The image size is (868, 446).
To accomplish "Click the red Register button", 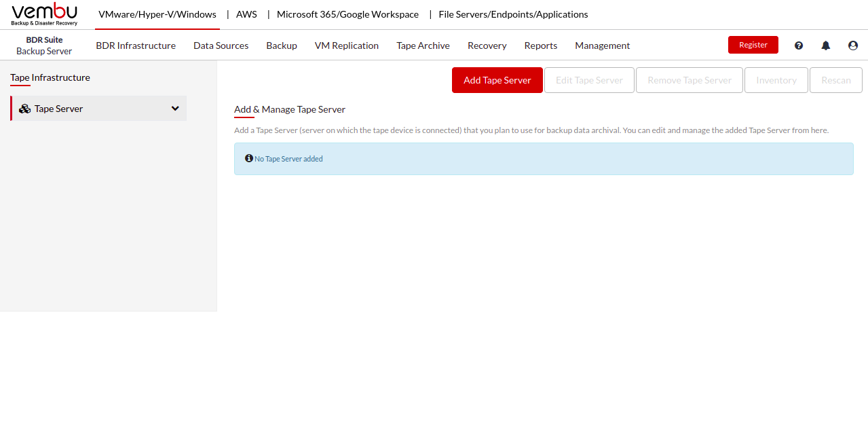I will (x=753, y=45).
